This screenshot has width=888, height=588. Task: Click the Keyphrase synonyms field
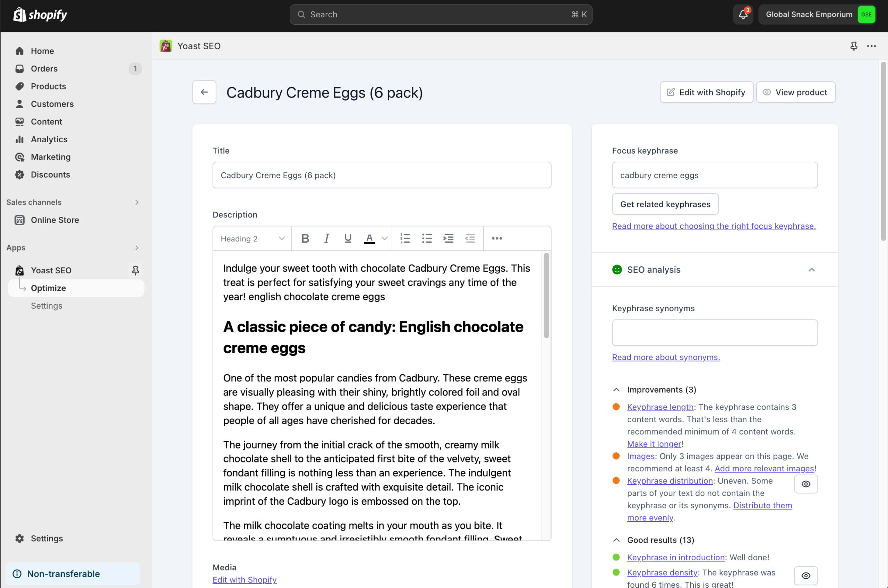715,332
